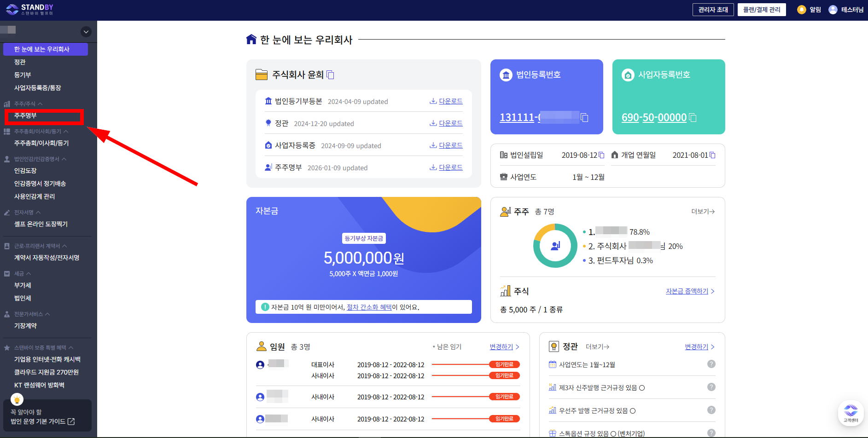Click the download icon beside 법인등기부등본

[x=433, y=101]
